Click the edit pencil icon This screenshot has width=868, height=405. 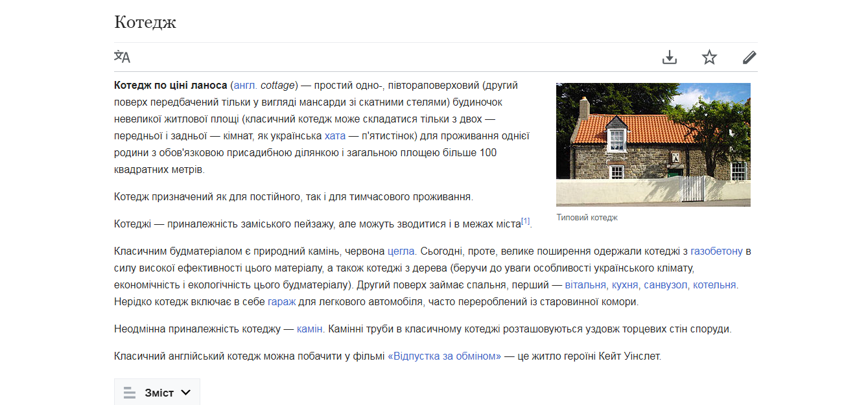(x=749, y=58)
